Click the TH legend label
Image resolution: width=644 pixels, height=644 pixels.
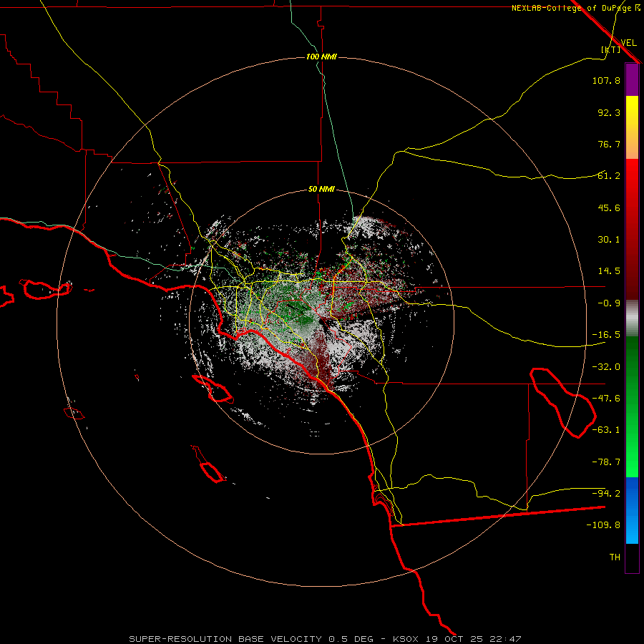615,557
